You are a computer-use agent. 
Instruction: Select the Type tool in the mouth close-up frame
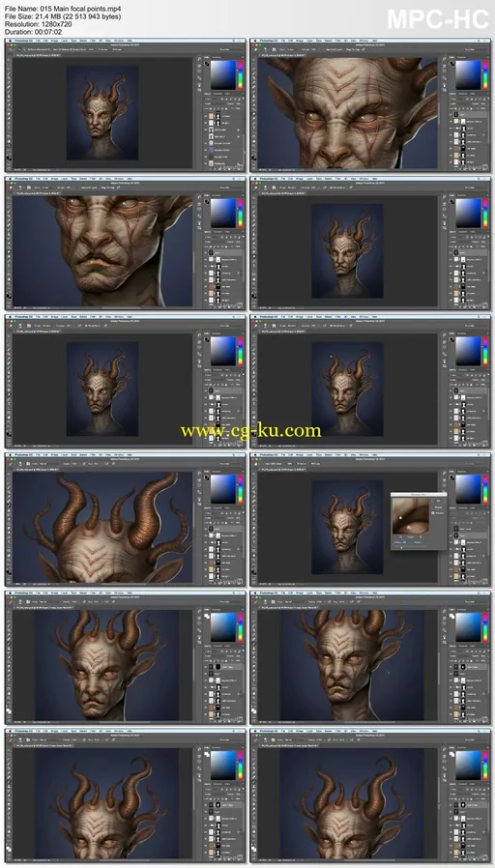point(9,266)
